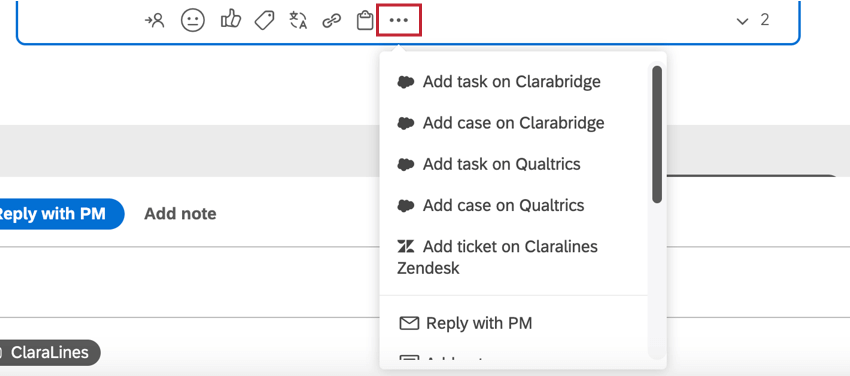Open the three-dots more actions menu
The image size is (850, 376).
(x=398, y=21)
